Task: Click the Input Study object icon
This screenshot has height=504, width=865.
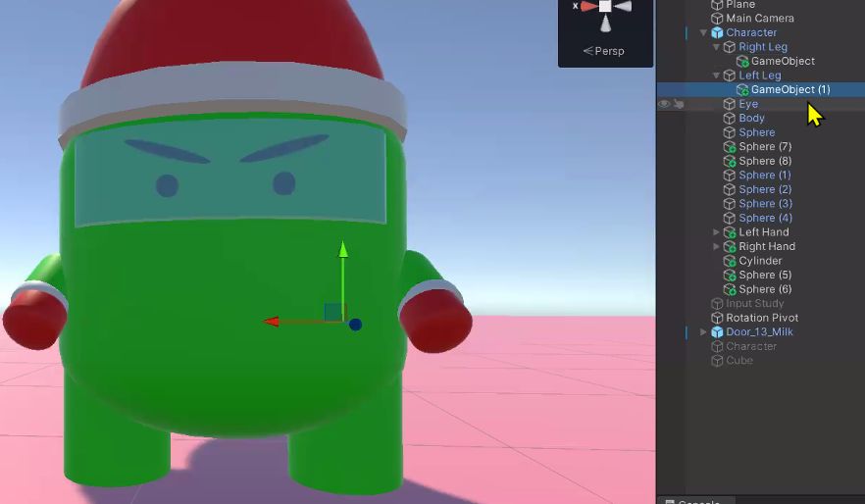Action: [x=717, y=303]
